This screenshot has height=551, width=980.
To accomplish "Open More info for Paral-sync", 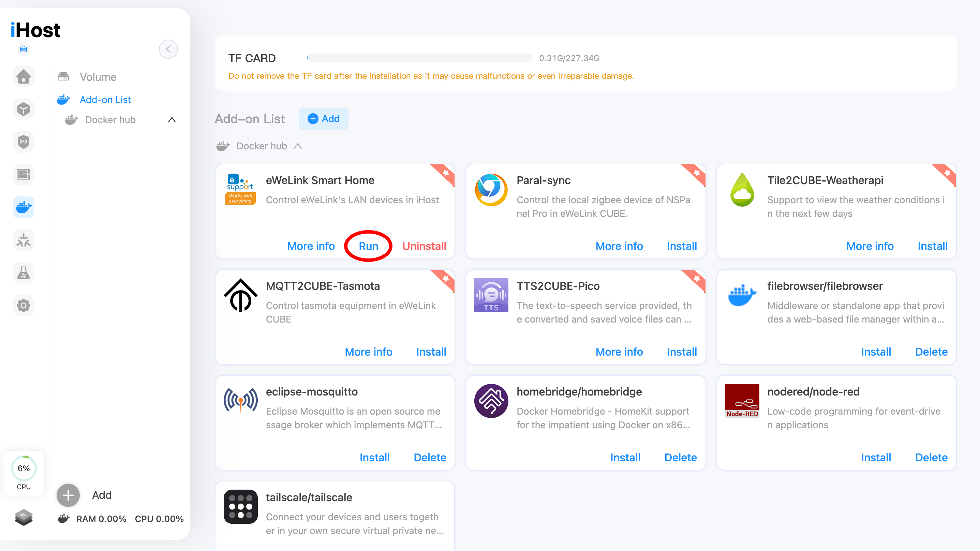I will pyautogui.click(x=619, y=246).
